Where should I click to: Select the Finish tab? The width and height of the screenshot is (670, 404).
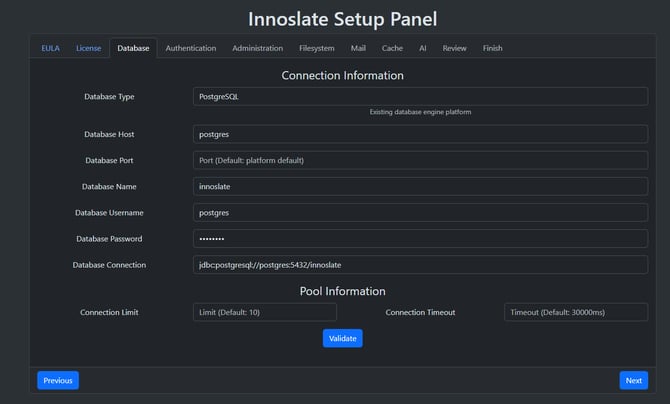coord(492,48)
